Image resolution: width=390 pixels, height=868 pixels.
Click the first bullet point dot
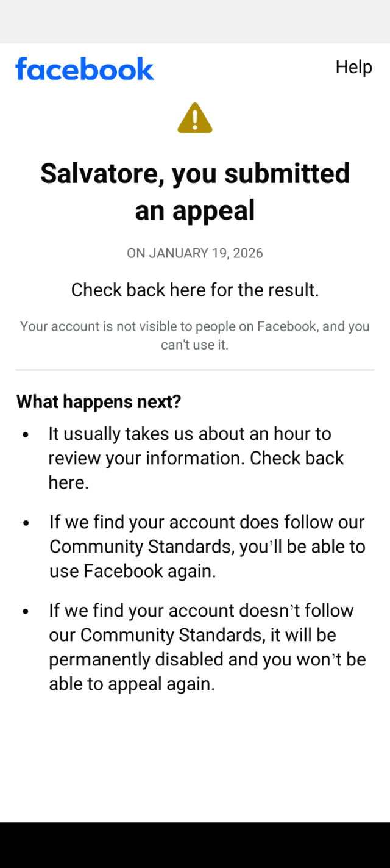click(26, 436)
